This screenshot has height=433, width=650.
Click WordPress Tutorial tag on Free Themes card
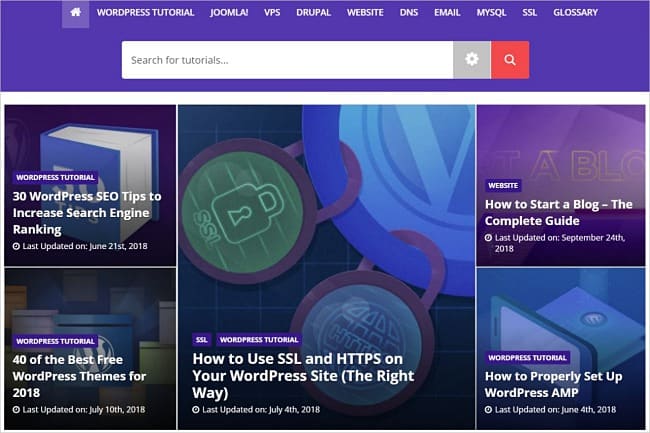pyautogui.click(x=56, y=341)
